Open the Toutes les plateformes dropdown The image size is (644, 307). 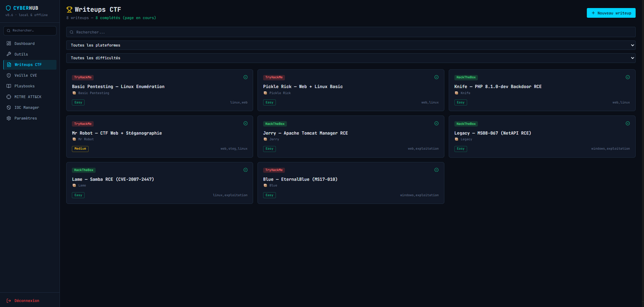click(351, 45)
